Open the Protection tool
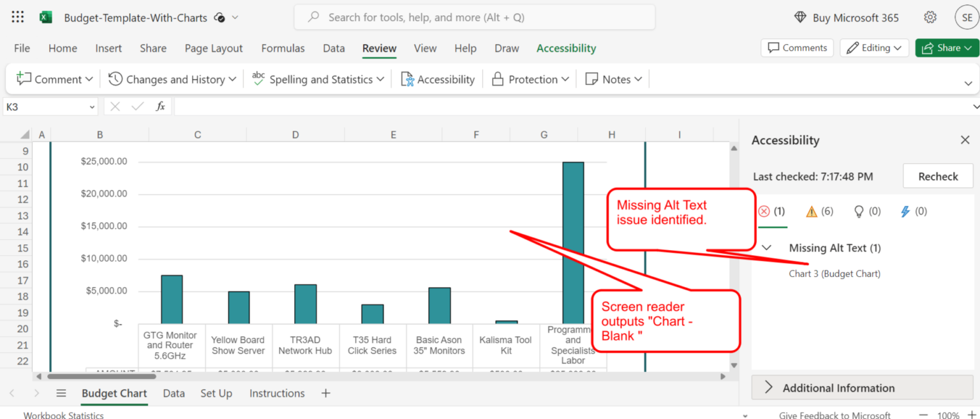 click(x=530, y=79)
